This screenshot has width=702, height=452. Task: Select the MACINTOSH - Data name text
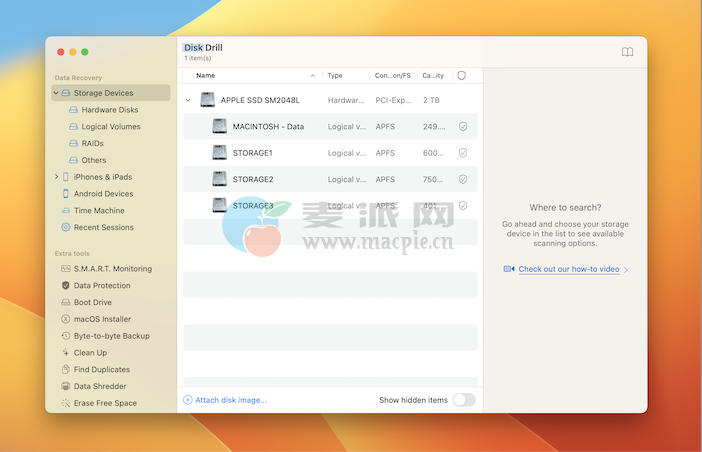point(268,127)
